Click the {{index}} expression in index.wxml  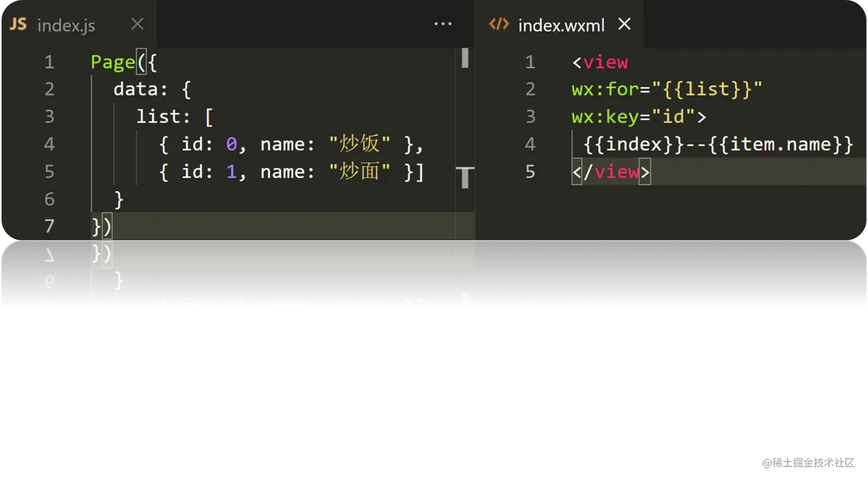click(634, 144)
